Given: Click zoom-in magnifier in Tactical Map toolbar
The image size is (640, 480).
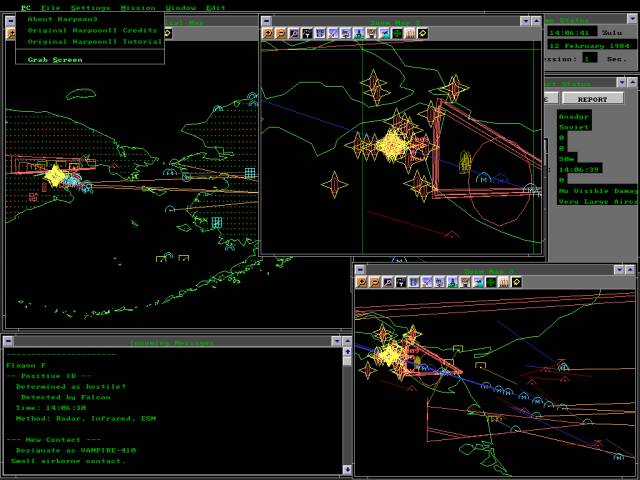Looking at the screenshot, I should point(11,33).
